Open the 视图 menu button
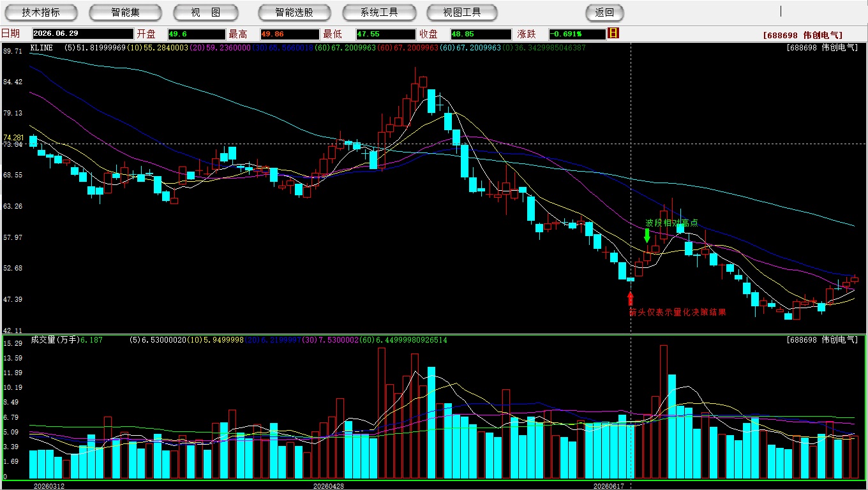The height and width of the screenshot is (490, 868). point(206,12)
